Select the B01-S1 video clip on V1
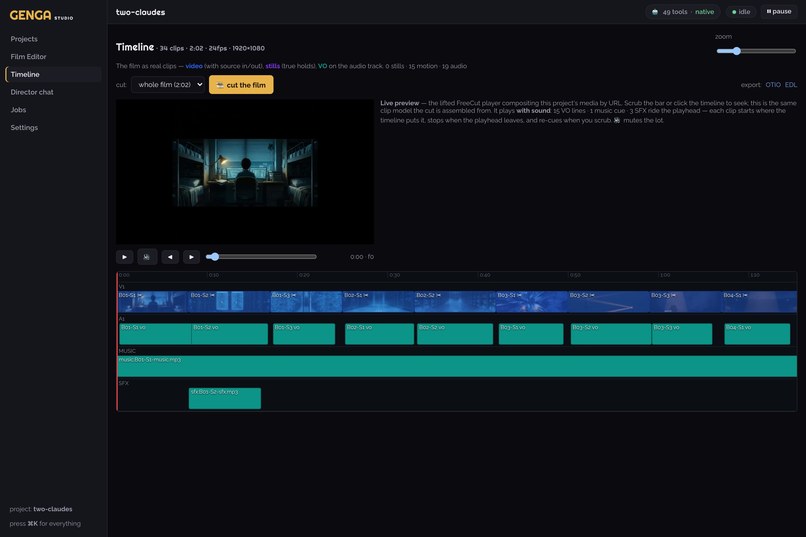This screenshot has height=537, width=806. pyautogui.click(x=153, y=302)
